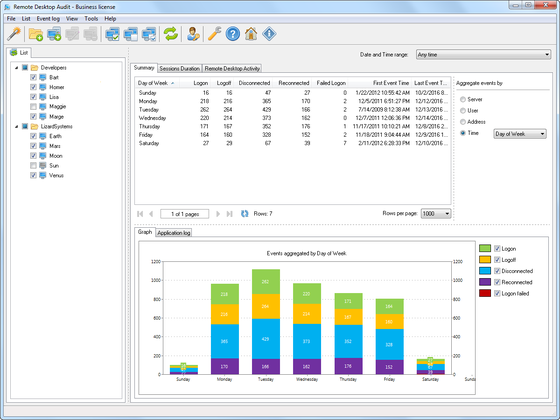Collapse the Developers tree group
The width and height of the screenshot is (560, 420).
click(x=16, y=68)
